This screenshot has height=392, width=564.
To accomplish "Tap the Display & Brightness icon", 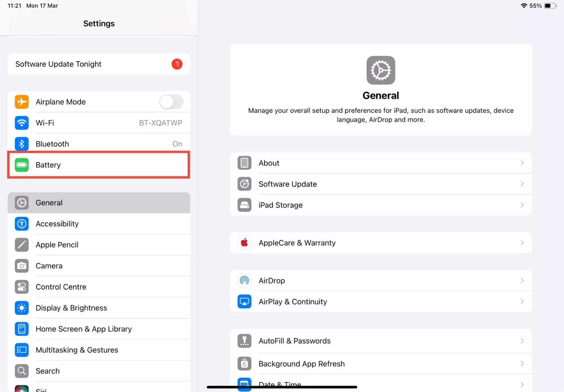I will click(22, 308).
